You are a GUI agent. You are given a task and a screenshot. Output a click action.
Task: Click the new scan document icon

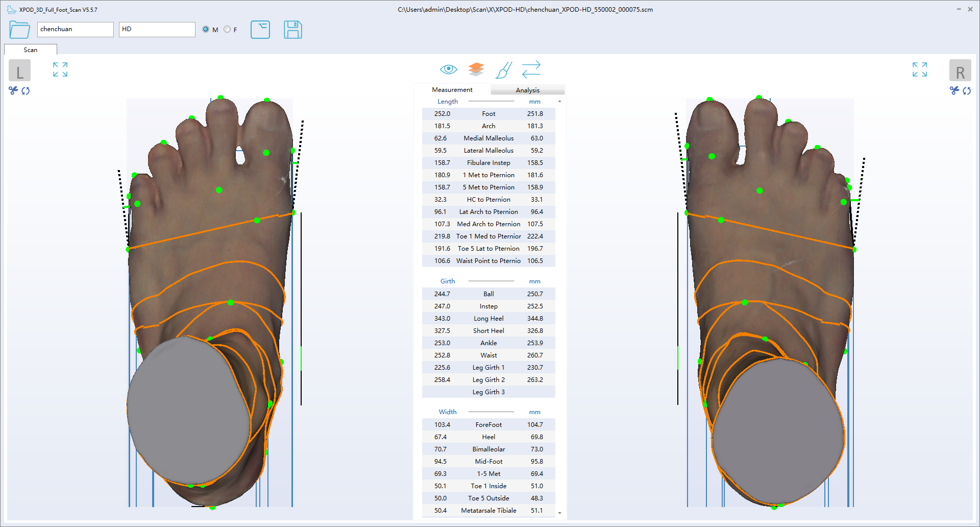click(260, 30)
